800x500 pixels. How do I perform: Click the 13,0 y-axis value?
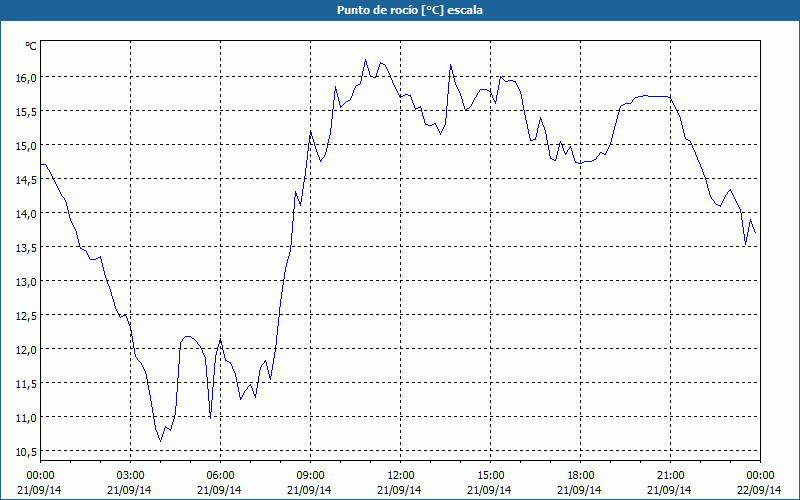[26, 282]
